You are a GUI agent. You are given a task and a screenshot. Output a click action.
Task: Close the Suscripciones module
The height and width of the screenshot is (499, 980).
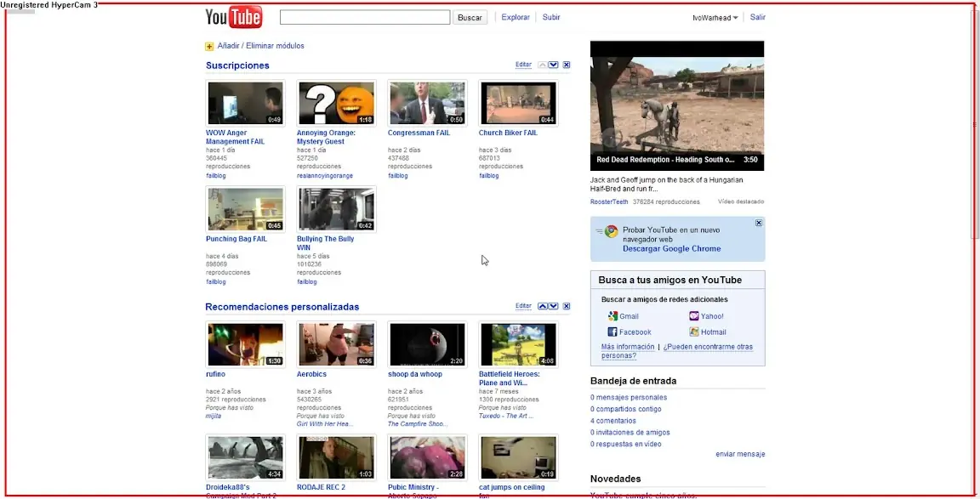coord(567,65)
